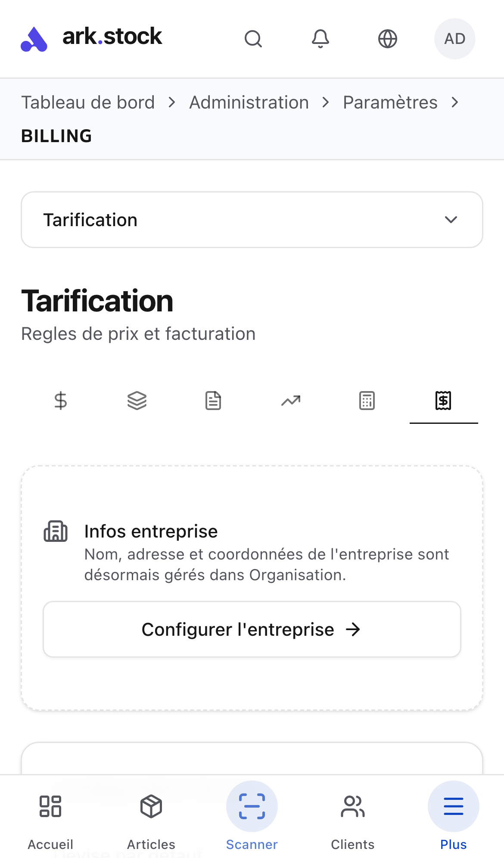
Task: Open the document icon tab
Action: [x=213, y=401]
